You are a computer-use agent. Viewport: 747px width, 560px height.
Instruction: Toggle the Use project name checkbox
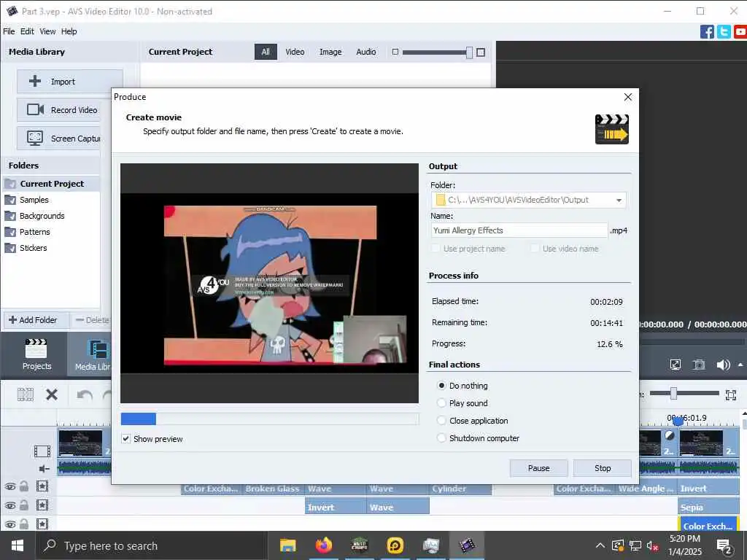tap(436, 248)
